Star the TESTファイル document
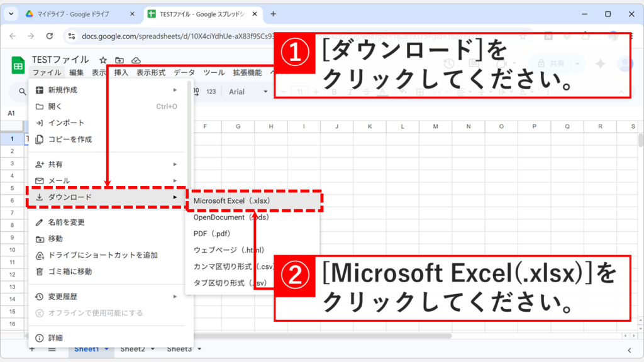Image resolution: width=644 pixels, height=362 pixels. point(103,60)
